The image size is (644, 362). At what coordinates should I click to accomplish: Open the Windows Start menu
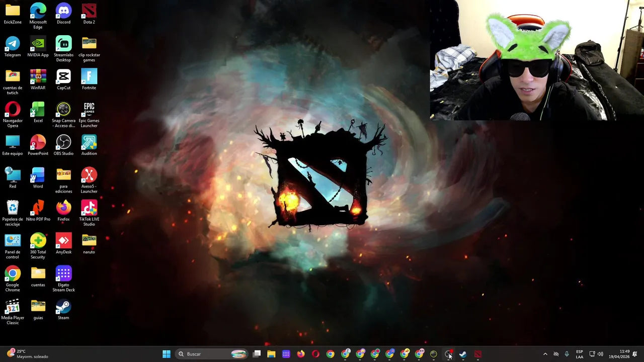pos(166,354)
